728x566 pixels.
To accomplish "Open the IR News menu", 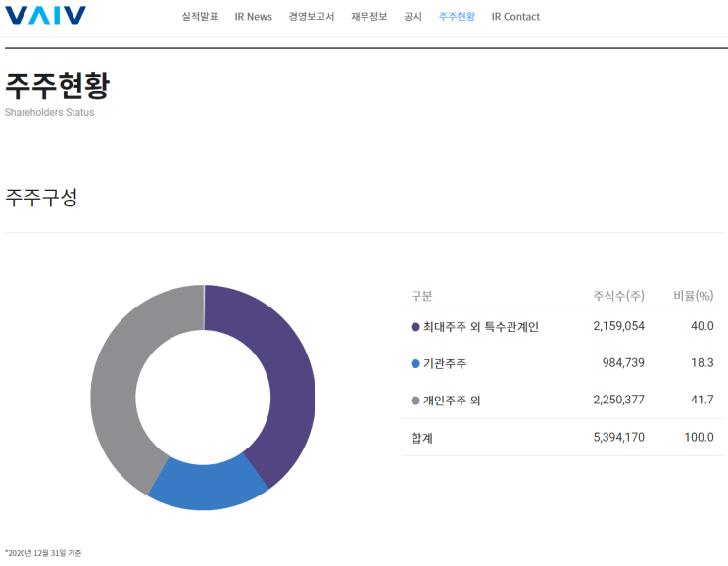I will tap(253, 17).
